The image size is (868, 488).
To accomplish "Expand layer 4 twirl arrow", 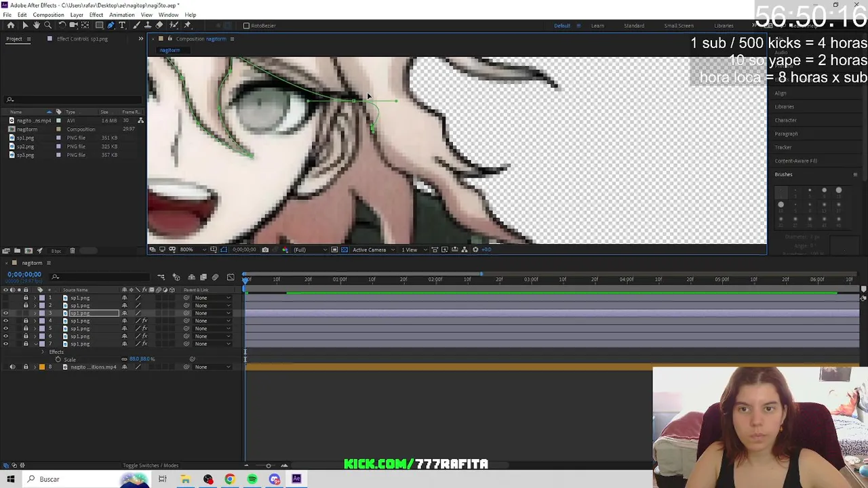I will tap(35, 321).
